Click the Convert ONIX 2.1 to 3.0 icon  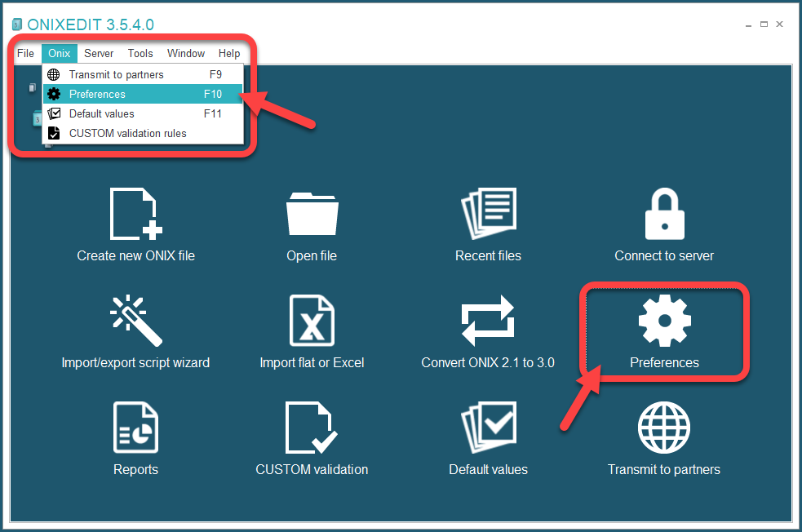pos(488,321)
